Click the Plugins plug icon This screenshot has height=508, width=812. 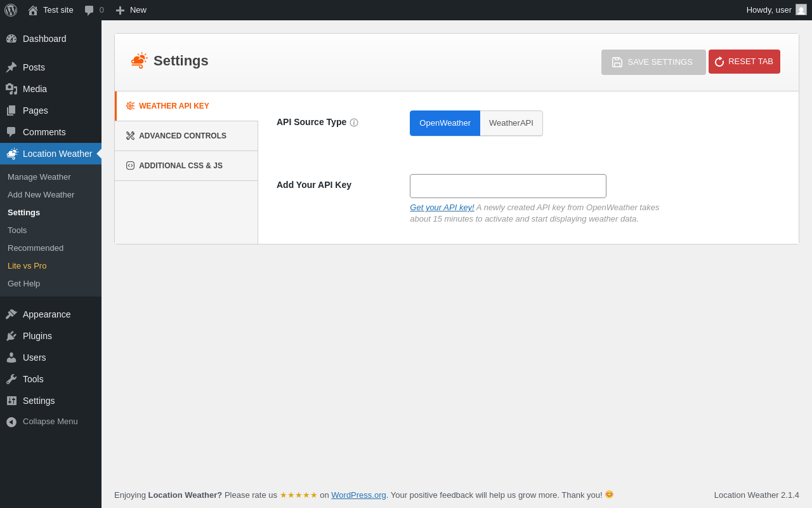point(11,336)
